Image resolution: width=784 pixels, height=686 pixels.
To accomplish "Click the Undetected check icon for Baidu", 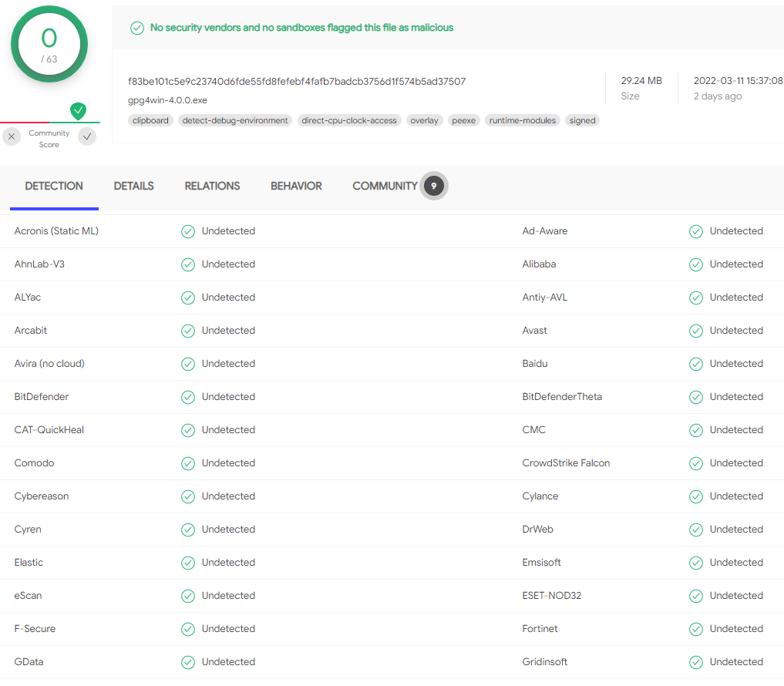I will [696, 364].
